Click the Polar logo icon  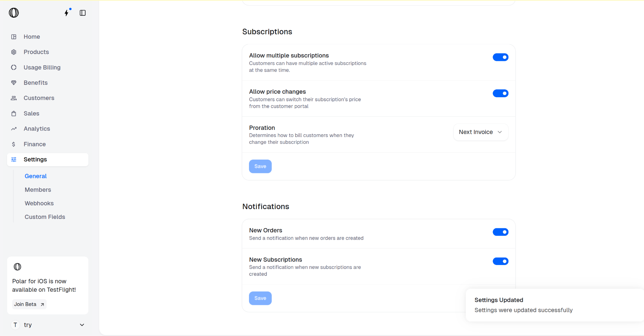14,13
